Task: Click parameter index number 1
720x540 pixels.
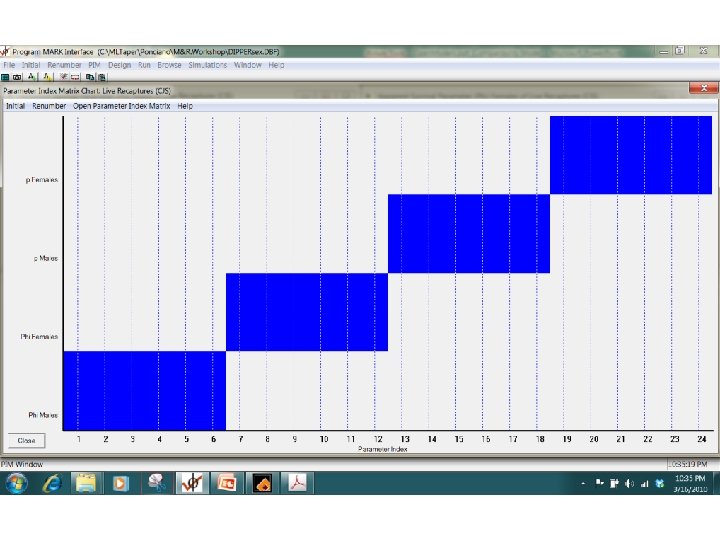Action: [x=79, y=439]
